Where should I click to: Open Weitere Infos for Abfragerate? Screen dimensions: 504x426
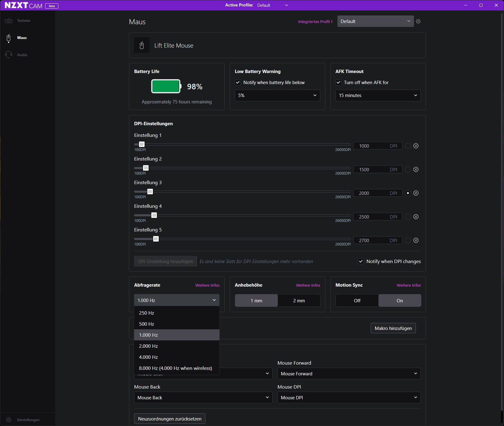pos(207,285)
